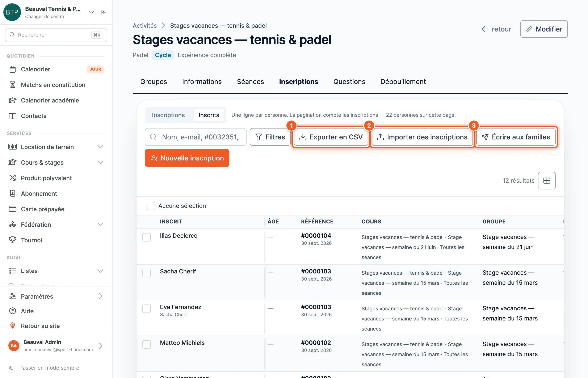The width and height of the screenshot is (588, 378).
Task: Click Retour au site link
Action: [x=56, y=326]
